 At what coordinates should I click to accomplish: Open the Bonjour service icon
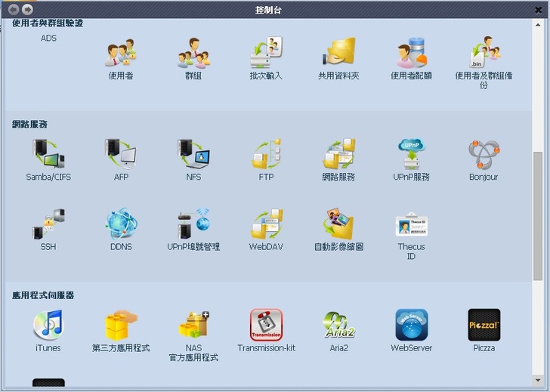pyautogui.click(x=484, y=154)
